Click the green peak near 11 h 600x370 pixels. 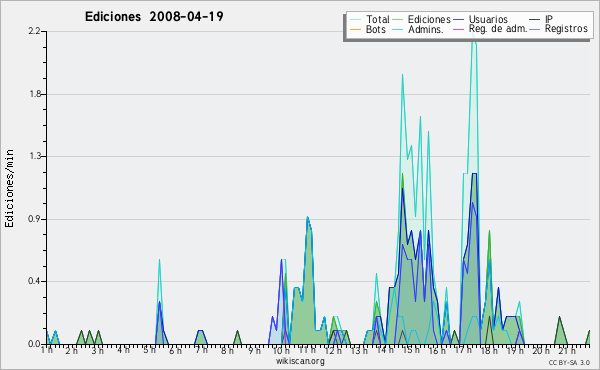[x=308, y=220]
